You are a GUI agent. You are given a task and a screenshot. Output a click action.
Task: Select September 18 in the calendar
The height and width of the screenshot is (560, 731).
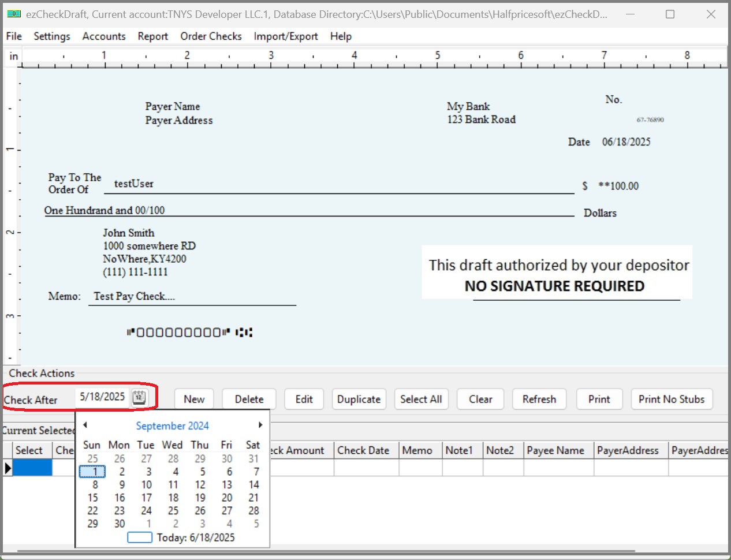click(x=173, y=498)
